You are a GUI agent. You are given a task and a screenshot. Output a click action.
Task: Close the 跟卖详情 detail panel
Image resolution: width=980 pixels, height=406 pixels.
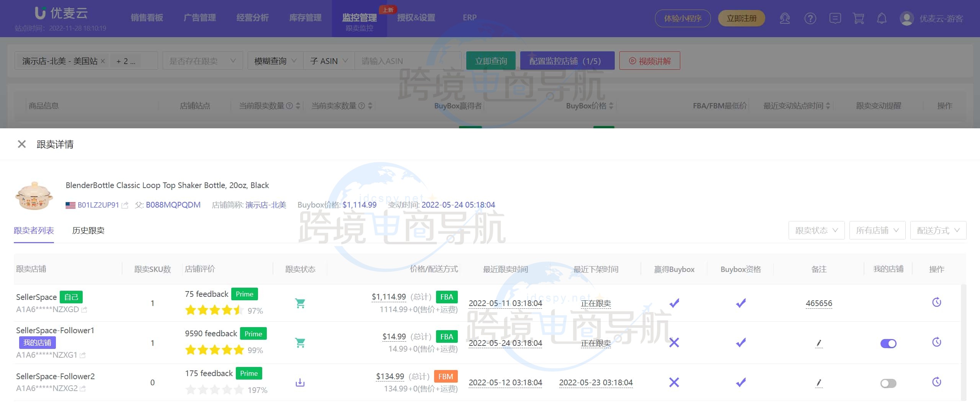click(22, 144)
